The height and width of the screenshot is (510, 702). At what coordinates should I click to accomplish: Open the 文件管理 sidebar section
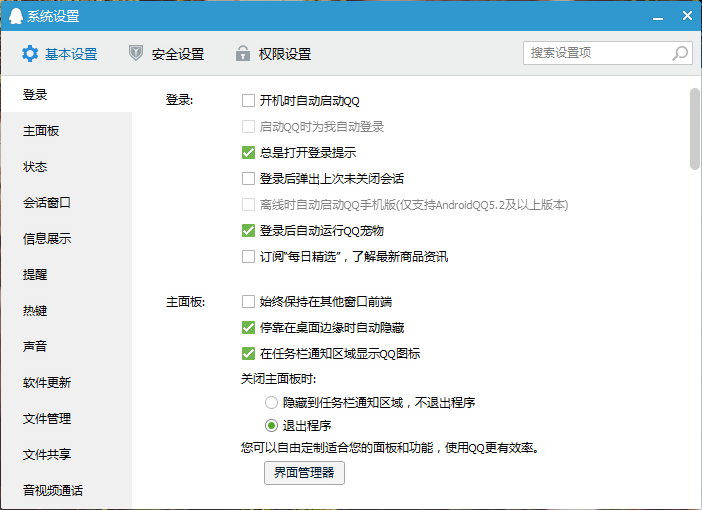(47, 419)
